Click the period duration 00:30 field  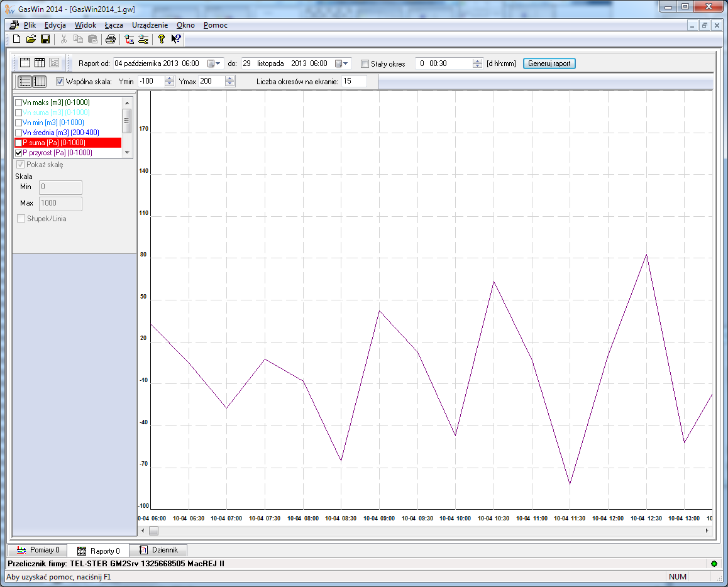(444, 63)
